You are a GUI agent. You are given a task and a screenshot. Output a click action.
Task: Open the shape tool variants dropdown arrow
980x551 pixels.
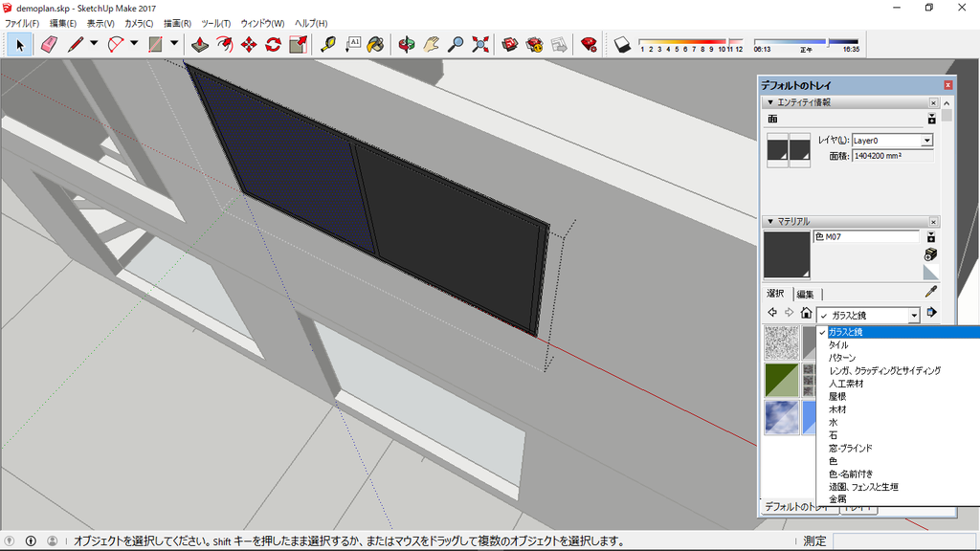click(x=174, y=44)
